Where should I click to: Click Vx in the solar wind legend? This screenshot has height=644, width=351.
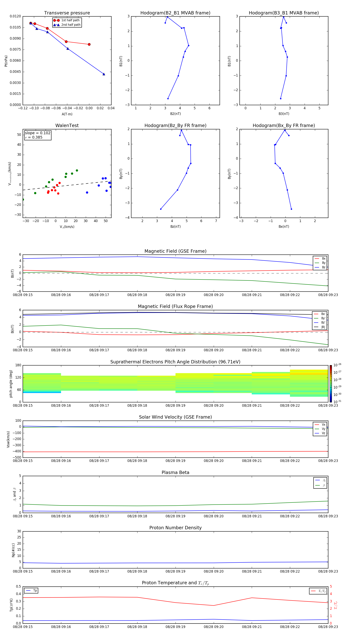pos(320,424)
